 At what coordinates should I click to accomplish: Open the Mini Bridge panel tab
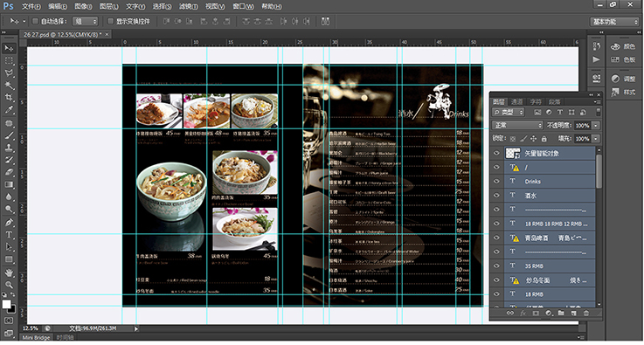[36, 338]
